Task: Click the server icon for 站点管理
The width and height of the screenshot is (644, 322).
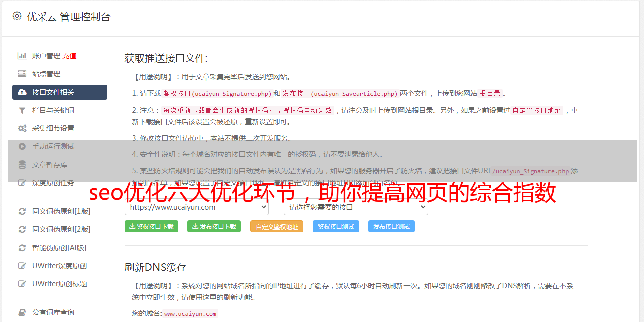Action: (x=22, y=74)
